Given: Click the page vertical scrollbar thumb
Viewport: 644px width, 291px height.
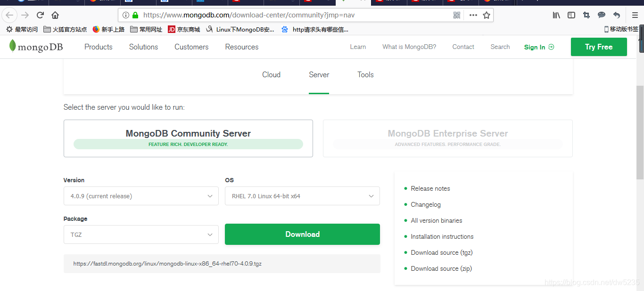Looking at the screenshot, I should (640, 132).
